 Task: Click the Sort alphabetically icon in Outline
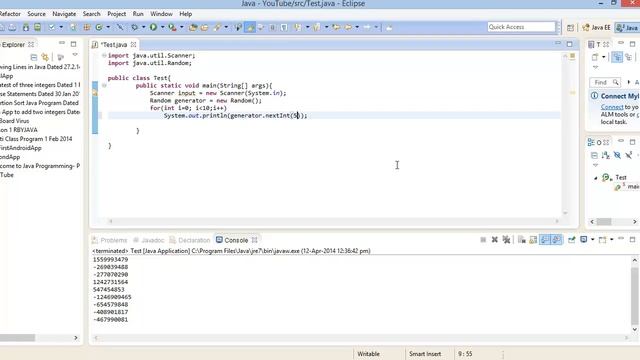(605, 155)
